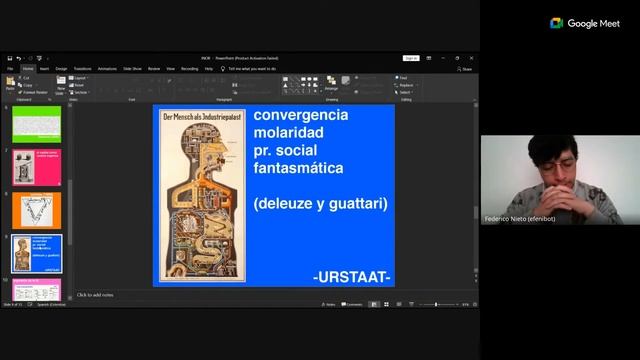Screen dimensions: 640x360
Task: Collapse the ribbon with the arrow
Action: (x=474, y=100)
